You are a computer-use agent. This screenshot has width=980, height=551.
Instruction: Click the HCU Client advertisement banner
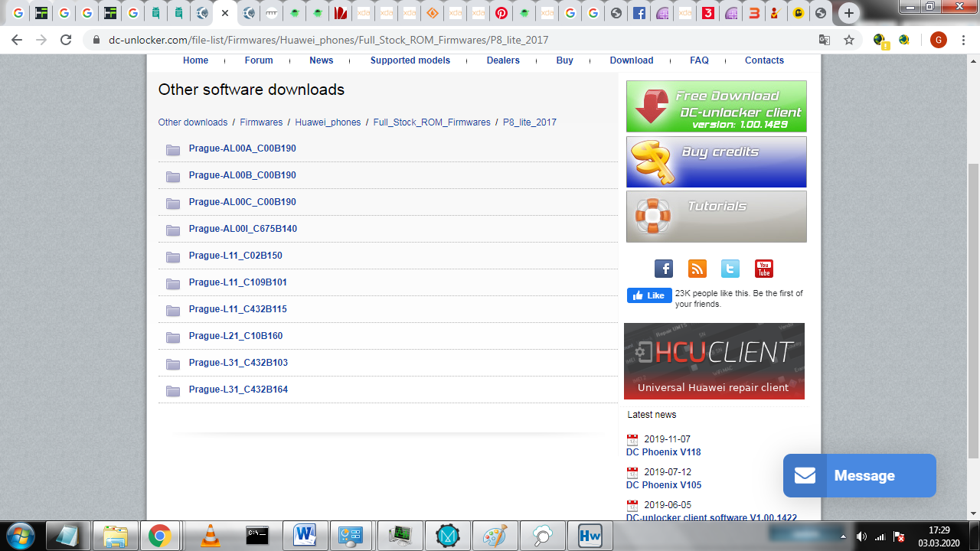(x=714, y=361)
